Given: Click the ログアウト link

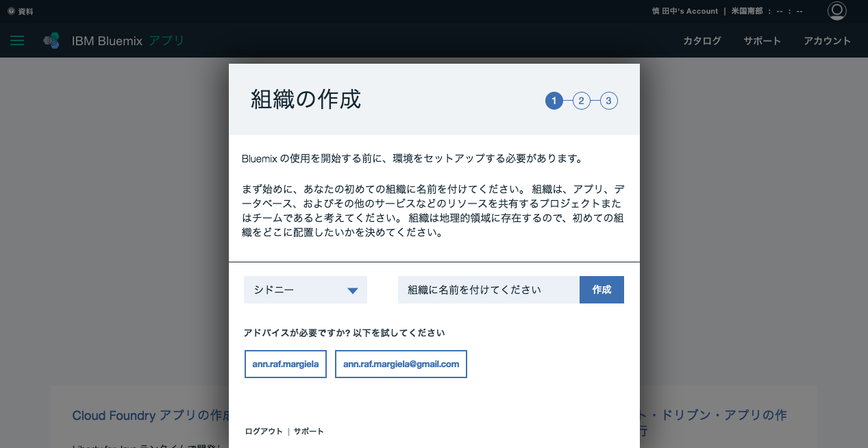Looking at the screenshot, I should tap(264, 431).
